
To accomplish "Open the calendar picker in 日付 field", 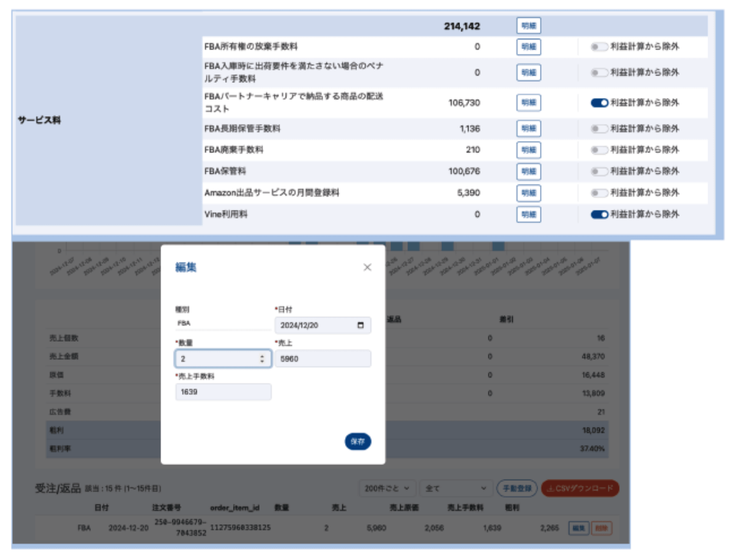I will click(x=361, y=325).
